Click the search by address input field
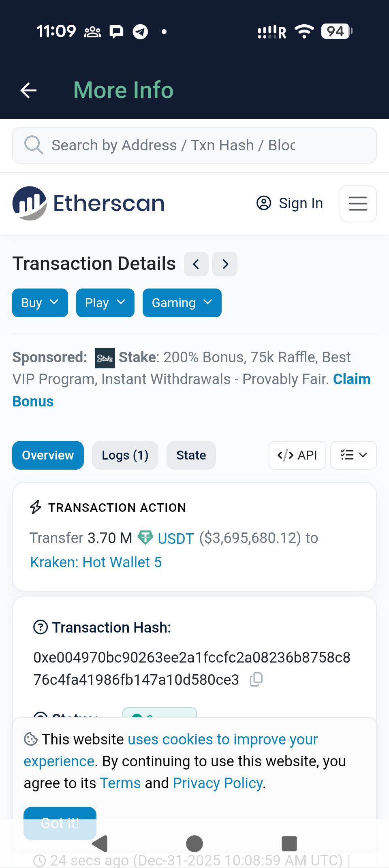 click(x=194, y=145)
